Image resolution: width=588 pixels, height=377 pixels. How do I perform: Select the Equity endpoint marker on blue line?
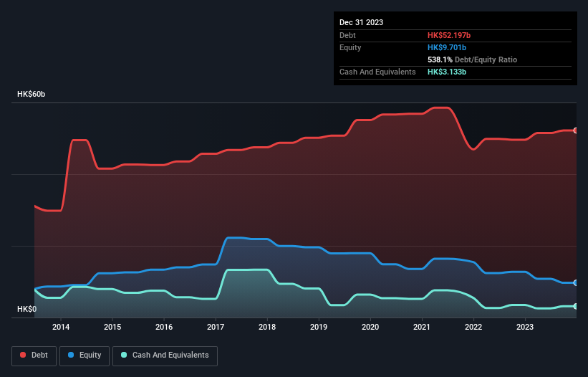coord(576,283)
